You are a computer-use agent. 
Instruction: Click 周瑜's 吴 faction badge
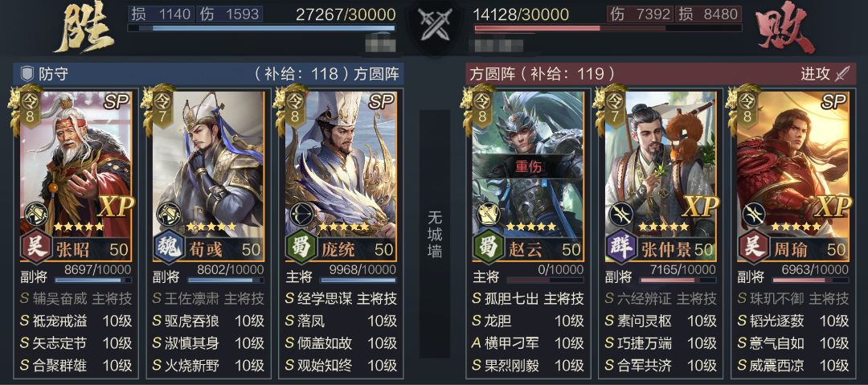pos(753,247)
